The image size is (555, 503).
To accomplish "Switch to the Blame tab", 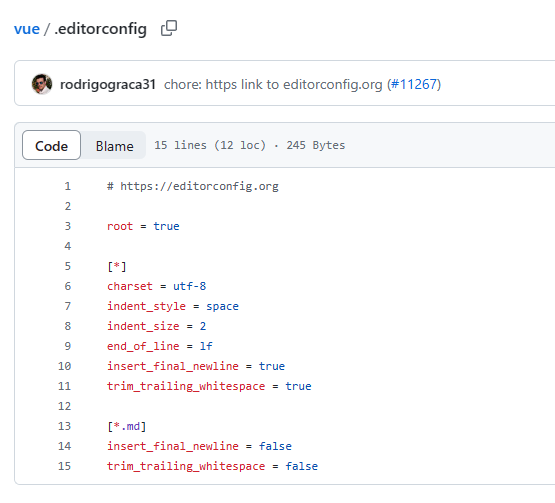I will 114,145.
